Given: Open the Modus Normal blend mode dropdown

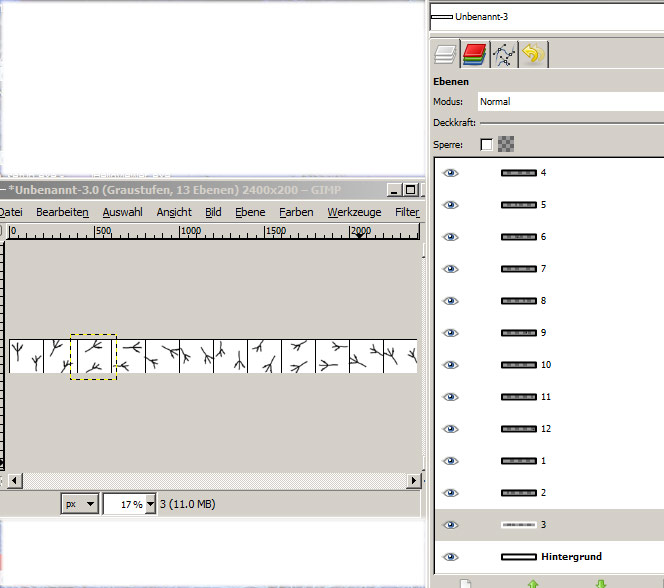Looking at the screenshot, I should point(568,102).
